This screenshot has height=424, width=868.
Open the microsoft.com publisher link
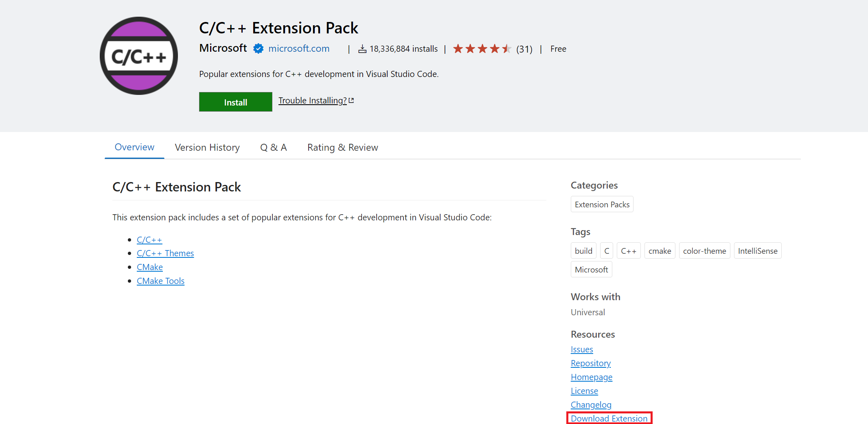coord(299,48)
